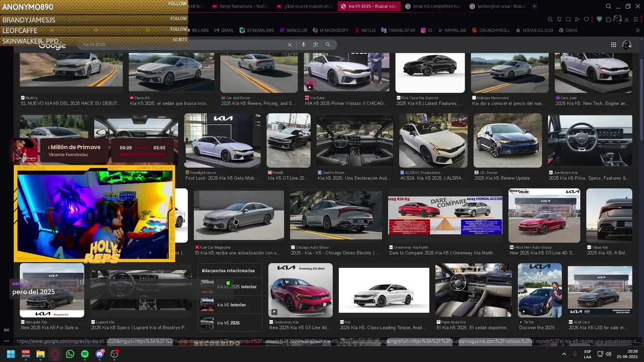Open the Pepe Abad Kia interior image
The height and width of the screenshot is (362, 644).
coord(473,291)
